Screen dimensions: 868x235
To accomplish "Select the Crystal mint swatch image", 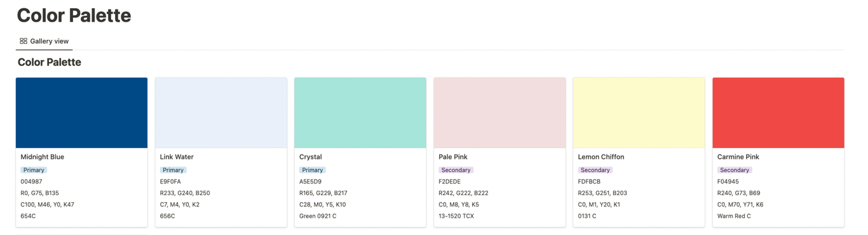I will point(360,113).
